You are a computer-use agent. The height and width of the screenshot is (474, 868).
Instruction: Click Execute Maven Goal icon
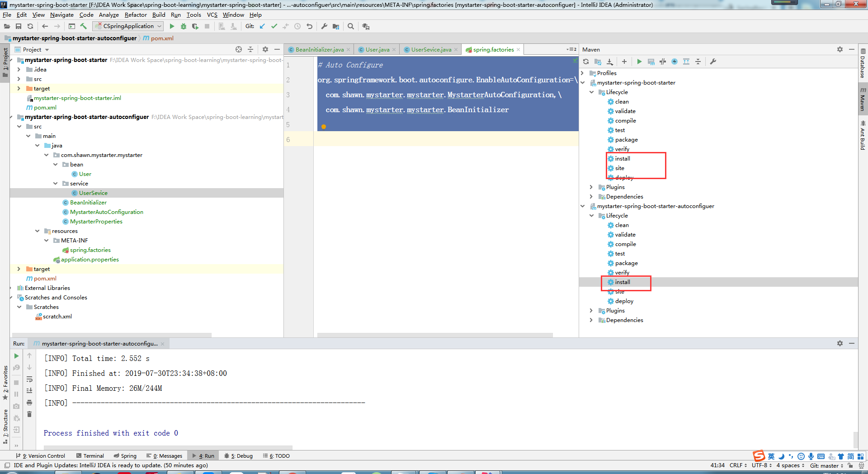651,62
